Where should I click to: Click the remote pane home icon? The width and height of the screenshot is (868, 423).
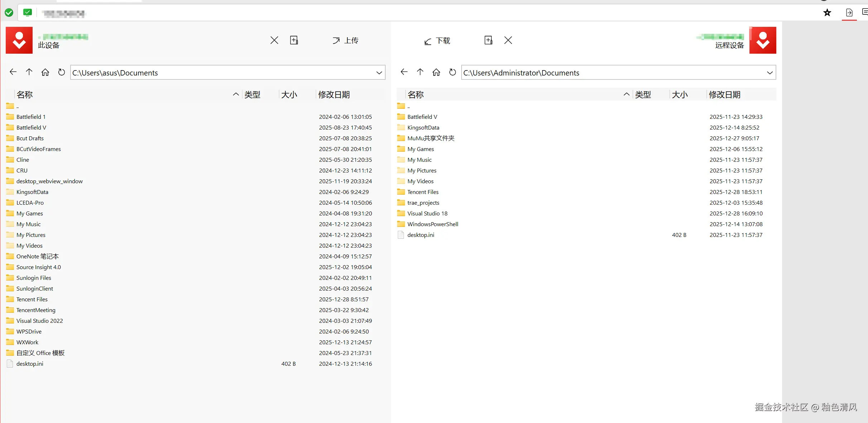pos(436,72)
